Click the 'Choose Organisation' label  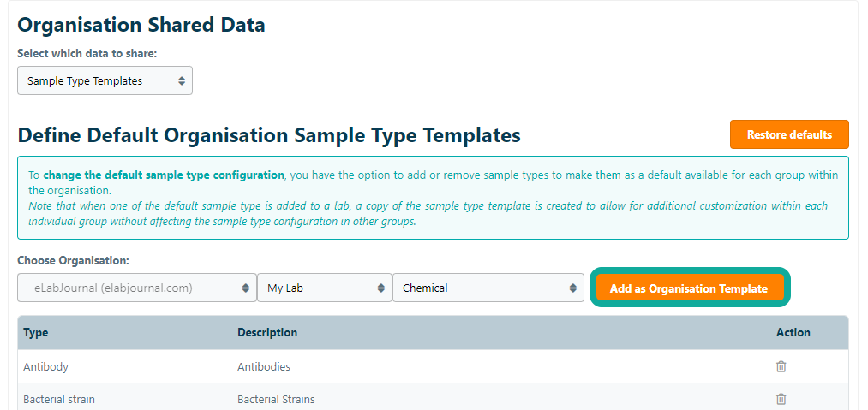(x=73, y=260)
